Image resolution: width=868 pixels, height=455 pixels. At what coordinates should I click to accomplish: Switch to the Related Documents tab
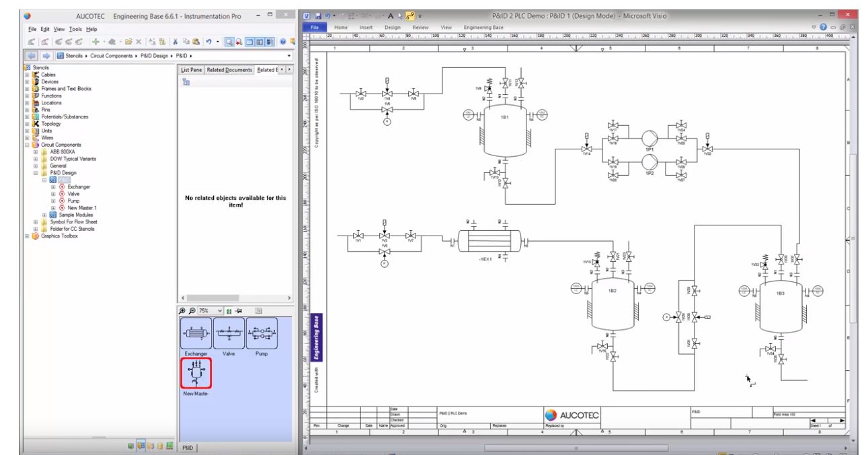tap(229, 70)
